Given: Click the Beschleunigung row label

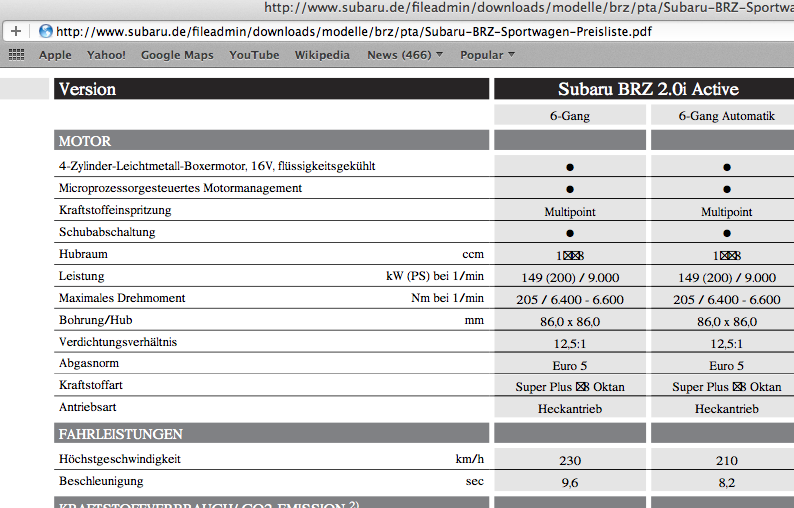Looking at the screenshot, I should tap(101, 481).
